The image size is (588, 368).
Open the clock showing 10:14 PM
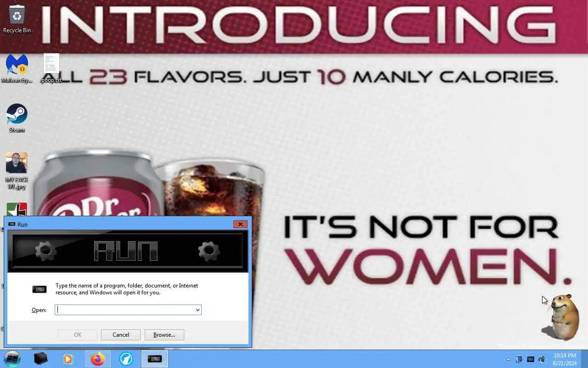pos(565,359)
